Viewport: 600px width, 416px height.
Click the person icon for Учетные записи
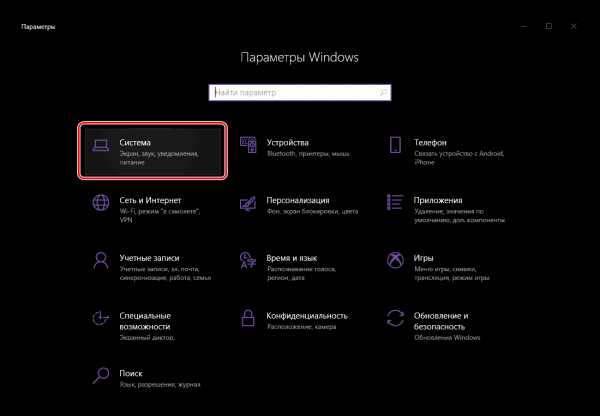click(x=101, y=261)
